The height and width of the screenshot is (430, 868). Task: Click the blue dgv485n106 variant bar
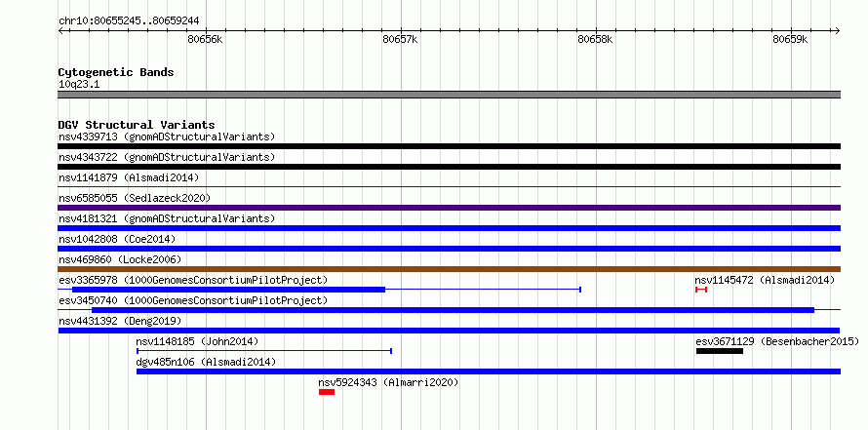[489, 371]
